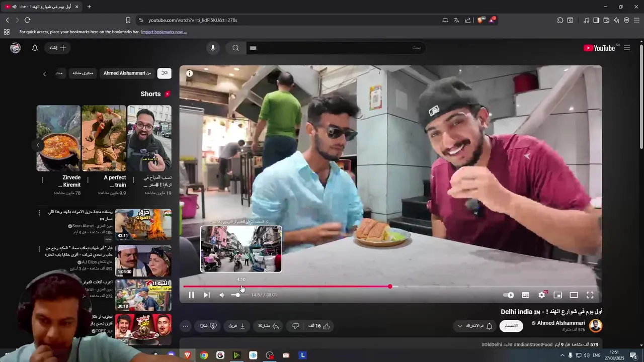The width and height of the screenshot is (644, 362).
Task: Enter full screen mode
Action: (x=590, y=295)
